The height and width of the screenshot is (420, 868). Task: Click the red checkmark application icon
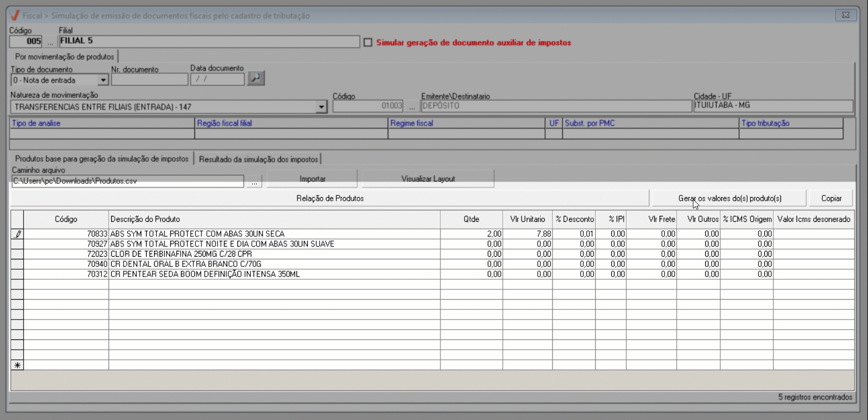(15, 16)
